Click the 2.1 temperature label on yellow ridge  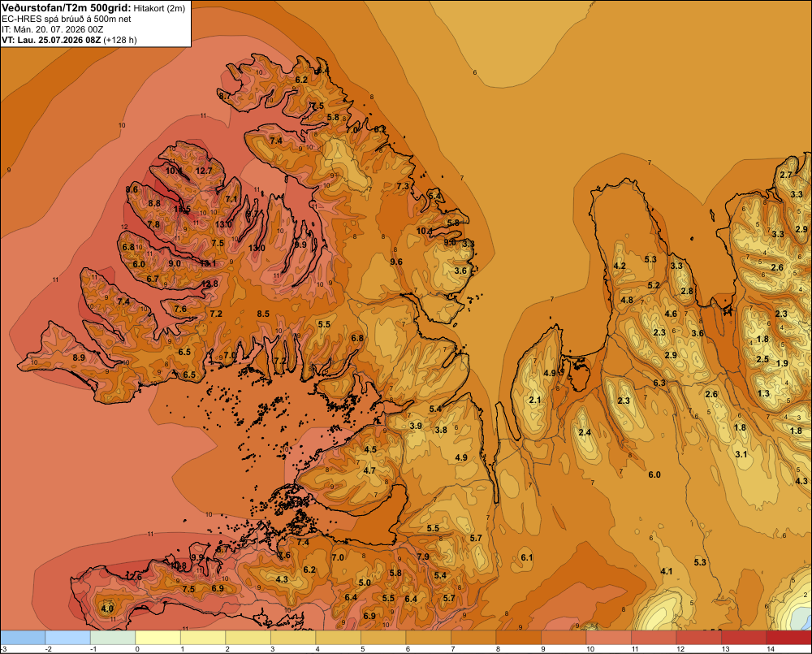(535, 400)
